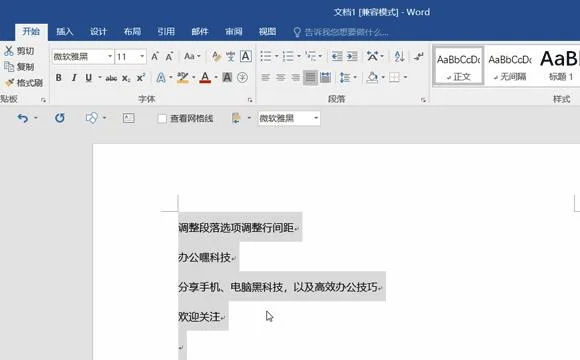Click the text box icon in quick access bar
Viewport: 580px width, 360px height.
128,118
